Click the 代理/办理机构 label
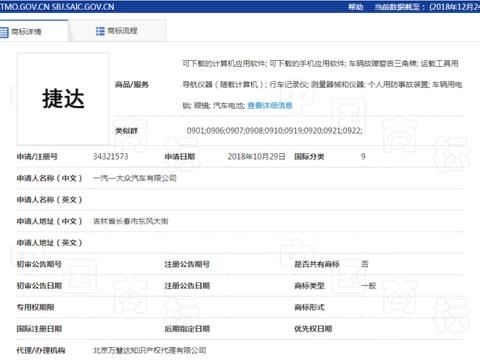This screenshot has width=480, height=360. pyautogui.click(x=41, y=350)
